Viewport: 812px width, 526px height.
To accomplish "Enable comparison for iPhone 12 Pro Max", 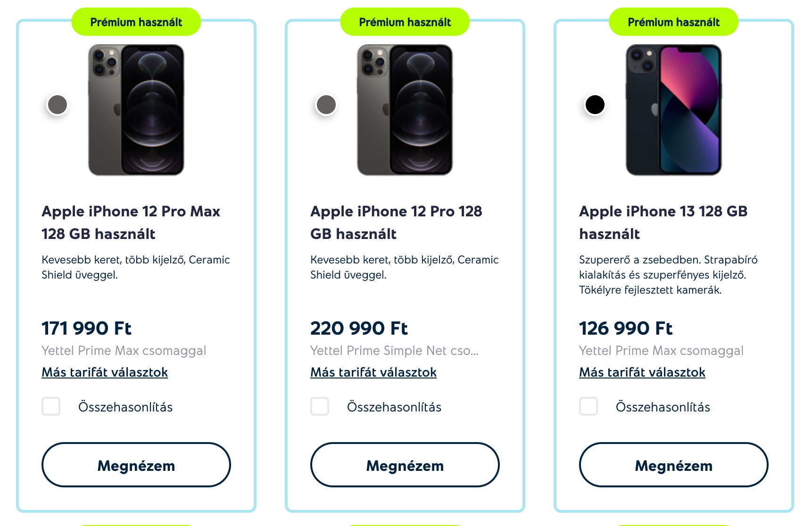I will coord(51,406).
